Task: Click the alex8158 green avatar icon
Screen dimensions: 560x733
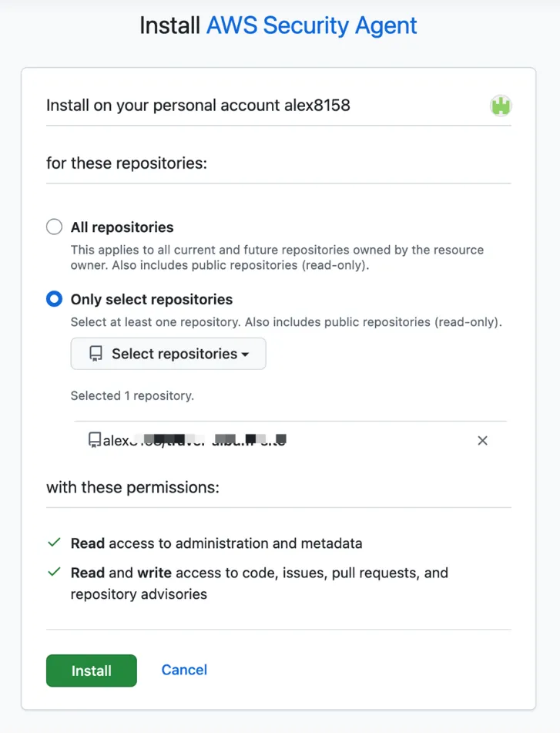Action: tap(501, 106)
